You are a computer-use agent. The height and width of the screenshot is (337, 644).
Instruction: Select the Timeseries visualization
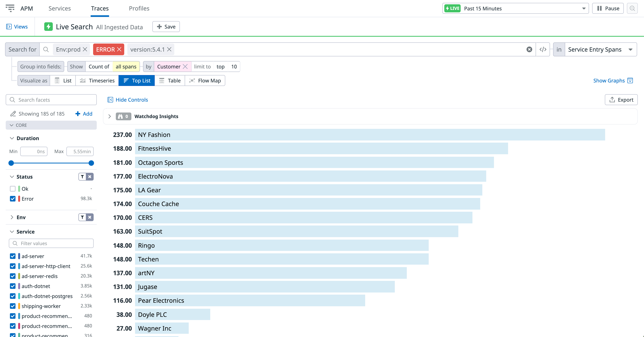pyautogui.click(x=97, y=80)
